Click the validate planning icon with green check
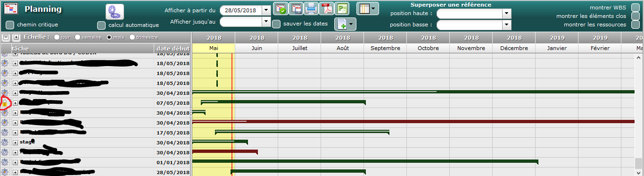This screenshot has height=176, width=644. [x=281, y=8]
